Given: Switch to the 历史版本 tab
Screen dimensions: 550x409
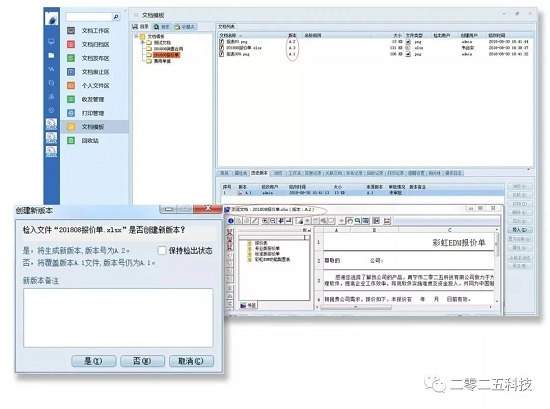Looking at the screenshot, I should (259, 173).
